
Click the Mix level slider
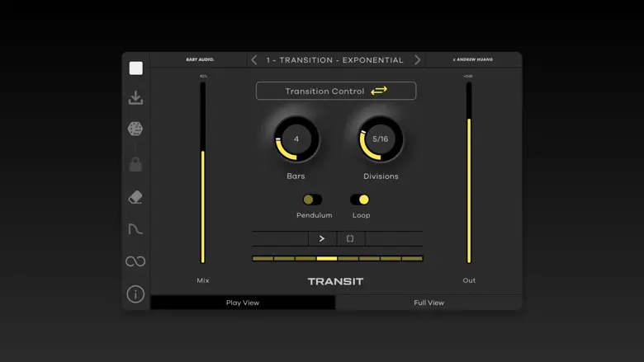coord(203,172)
